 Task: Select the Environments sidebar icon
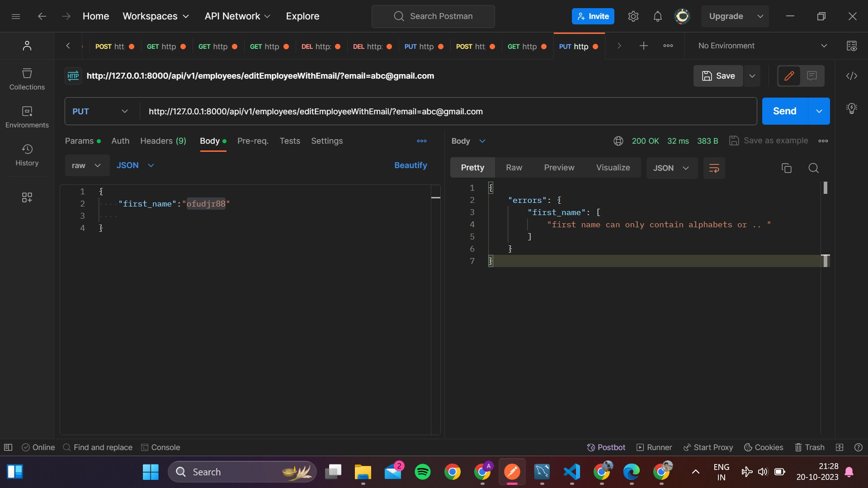pos(27,117)
